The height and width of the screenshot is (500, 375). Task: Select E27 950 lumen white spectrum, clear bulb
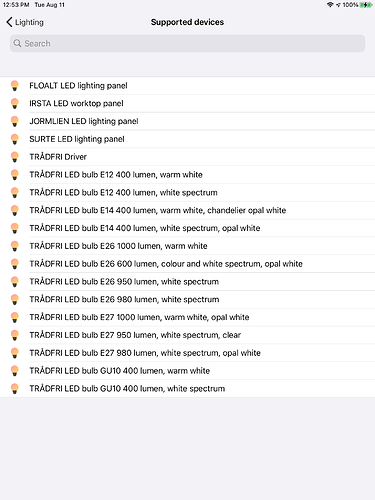pos(187,335)
